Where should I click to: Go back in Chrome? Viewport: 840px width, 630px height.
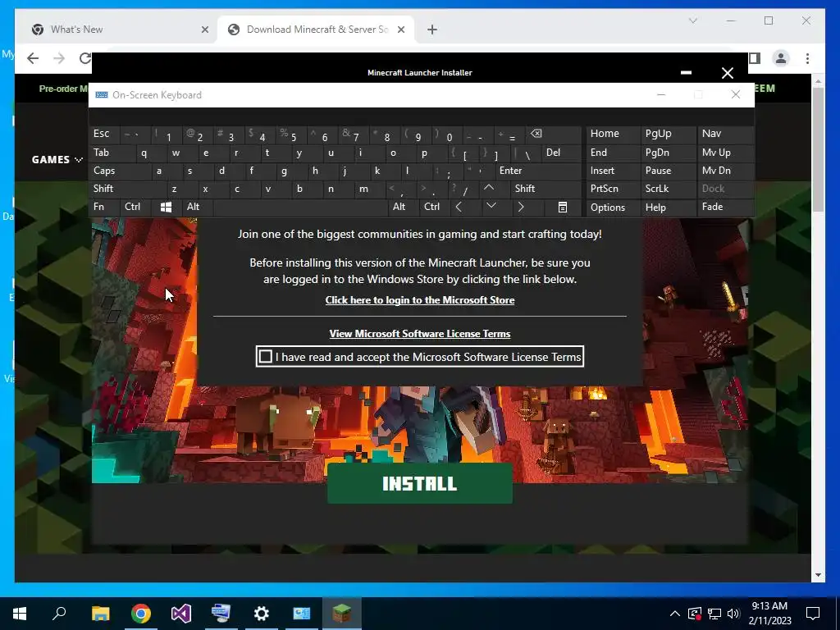pos(33,58)
